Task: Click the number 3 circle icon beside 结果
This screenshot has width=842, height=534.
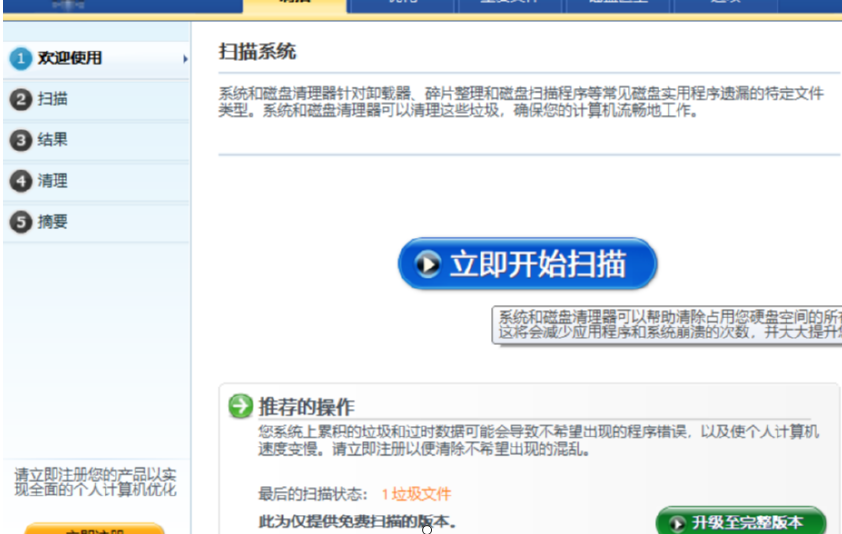Action: 21,141
